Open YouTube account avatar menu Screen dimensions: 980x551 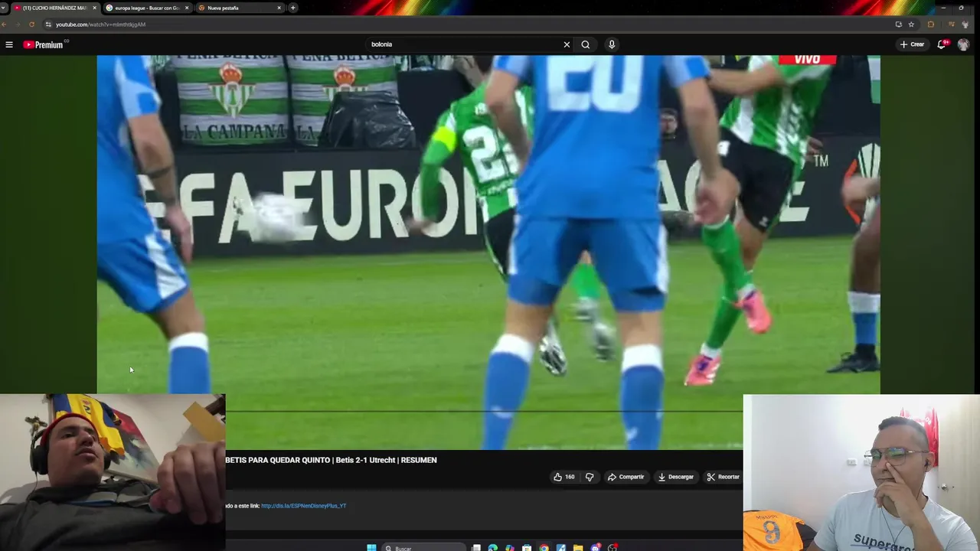tap(963, 44)
